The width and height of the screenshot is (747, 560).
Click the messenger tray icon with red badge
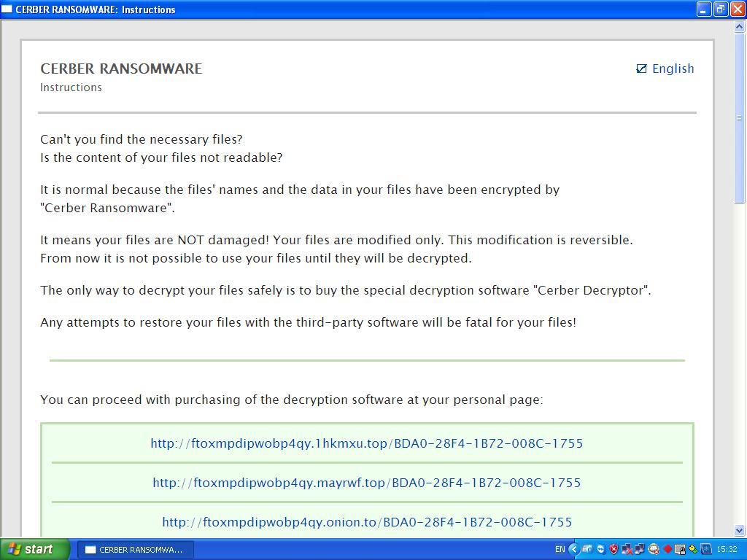coord(654,550)
